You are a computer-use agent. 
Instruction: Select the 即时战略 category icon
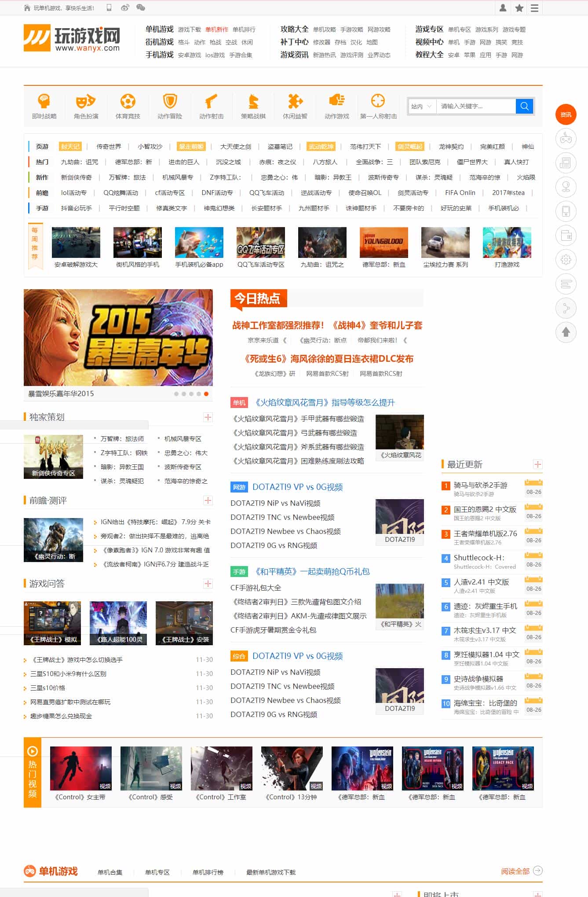coord(44,101)
